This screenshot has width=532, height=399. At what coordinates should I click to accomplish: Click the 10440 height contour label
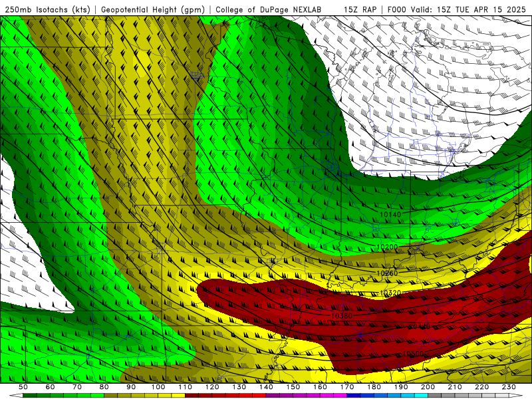pos(420,327)
